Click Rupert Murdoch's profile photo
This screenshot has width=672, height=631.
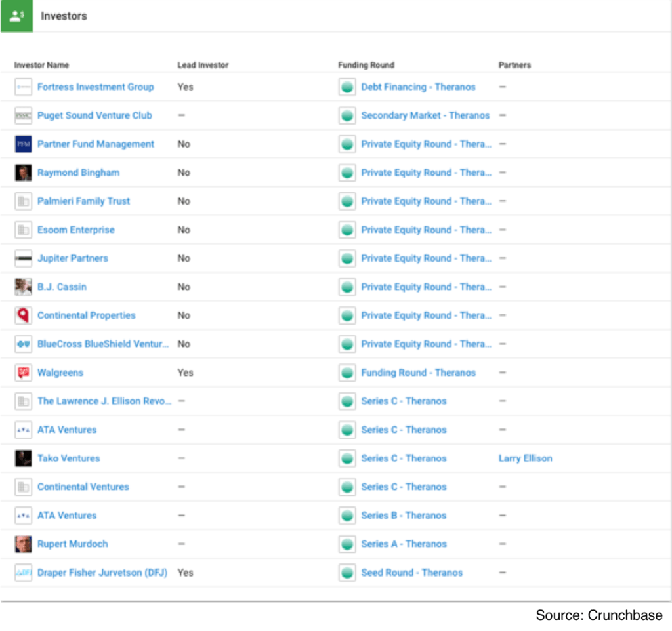[x=23, y=544]
